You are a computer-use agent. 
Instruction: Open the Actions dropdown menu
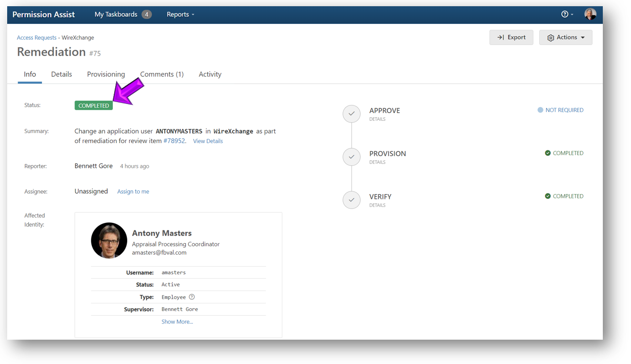click(566, 37)
